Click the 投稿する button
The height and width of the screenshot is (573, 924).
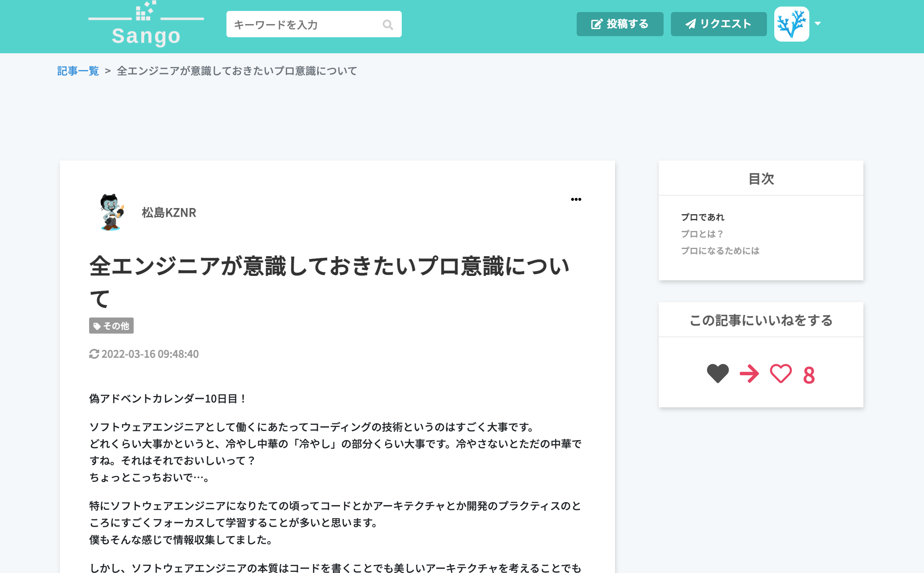coord(620,24)
